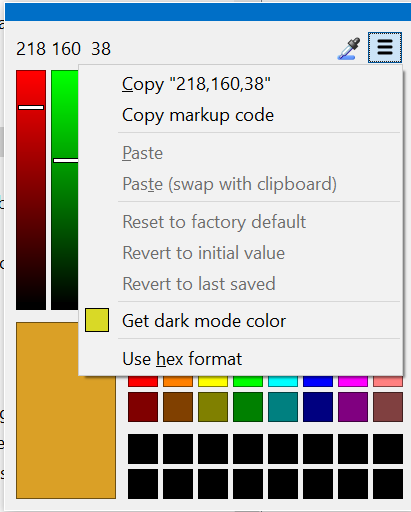Image resolution: width=411 pixels, height=512 pixels.
Task: Pick the brown palette swatch
Action: click(178, 407)
